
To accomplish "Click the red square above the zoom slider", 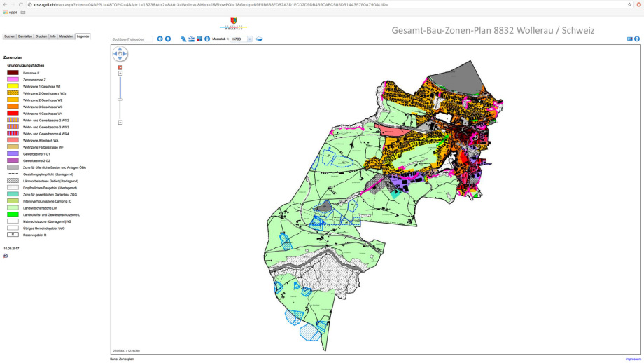I will pos(120,67).
